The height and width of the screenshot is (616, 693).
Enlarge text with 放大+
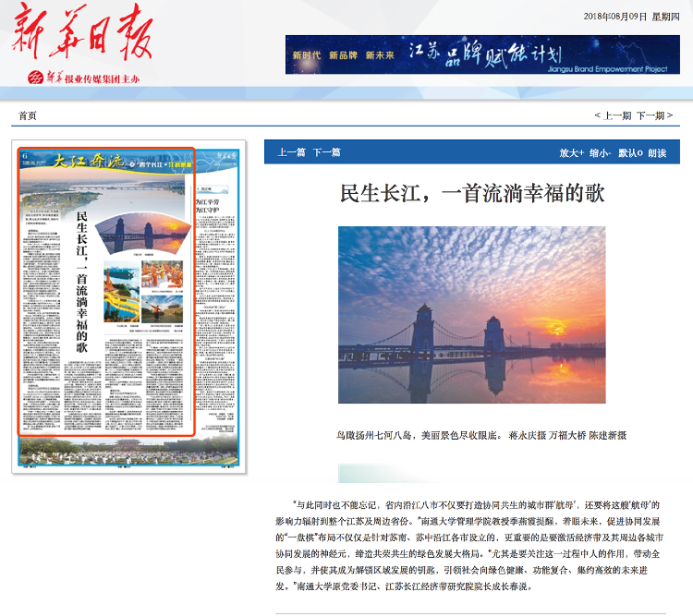point(571,153)
